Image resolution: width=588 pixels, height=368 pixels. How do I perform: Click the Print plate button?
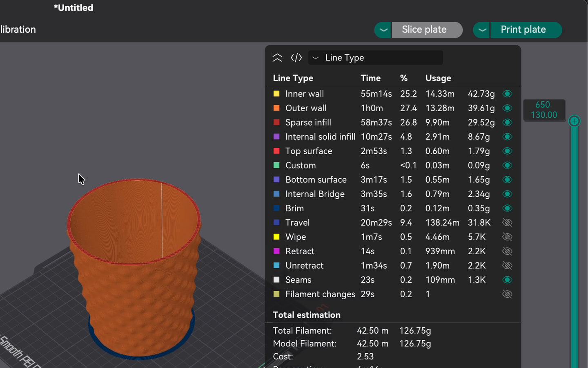click(526, 30)
